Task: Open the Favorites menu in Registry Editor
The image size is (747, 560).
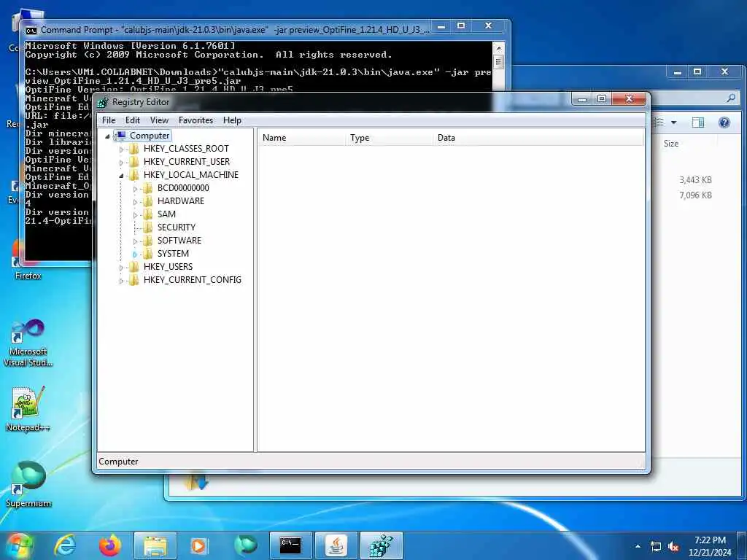Action: (196, 120)
